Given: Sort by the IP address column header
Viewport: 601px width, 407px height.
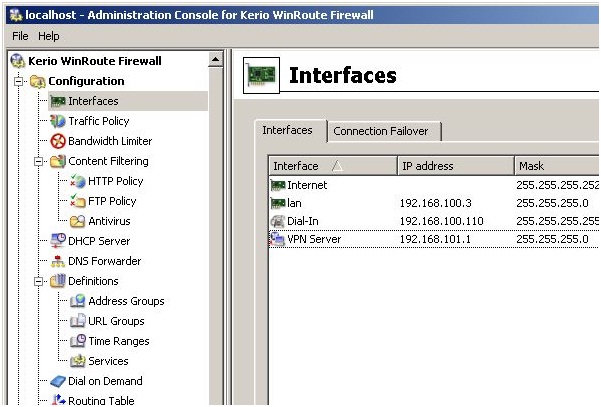Looking at the screenshot, I should (x=456, y=166).
